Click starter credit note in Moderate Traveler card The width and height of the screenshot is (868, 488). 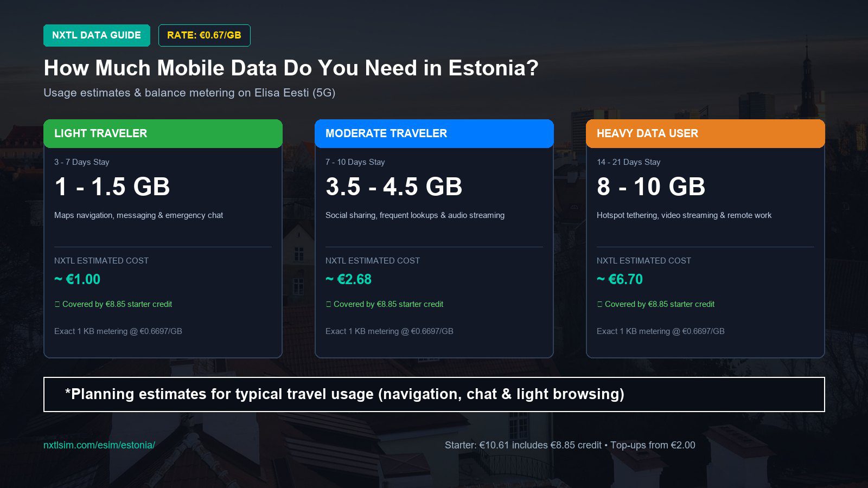coord(385,304)
